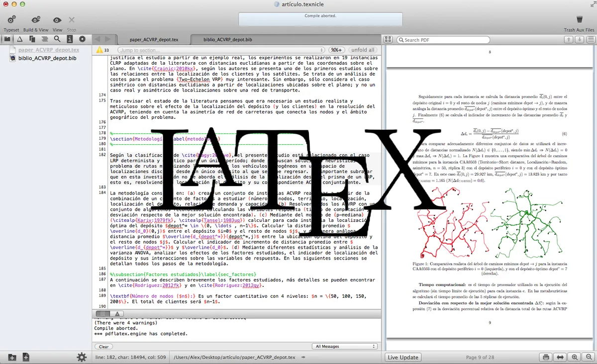Click the %%+ comment marker button
Viewport: 597px width, 364px height.
pyautogui.click(x=337, y=50)
